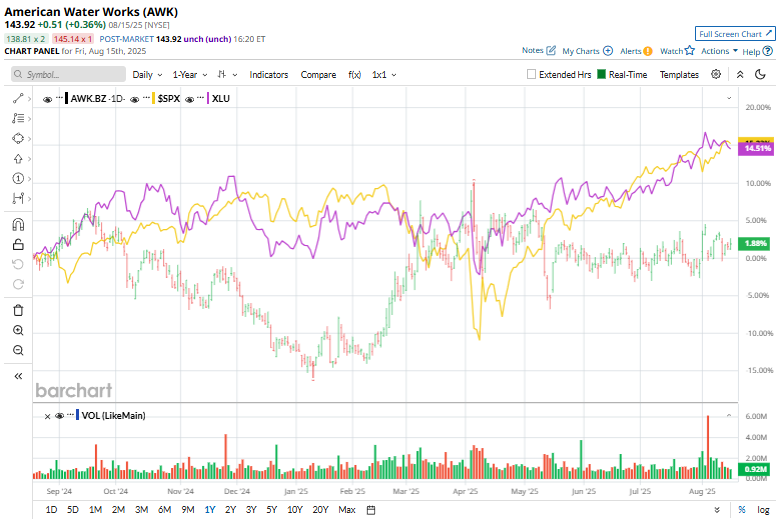Redo the chart action
The image size is (777, 526).
[x=18, y=284]
